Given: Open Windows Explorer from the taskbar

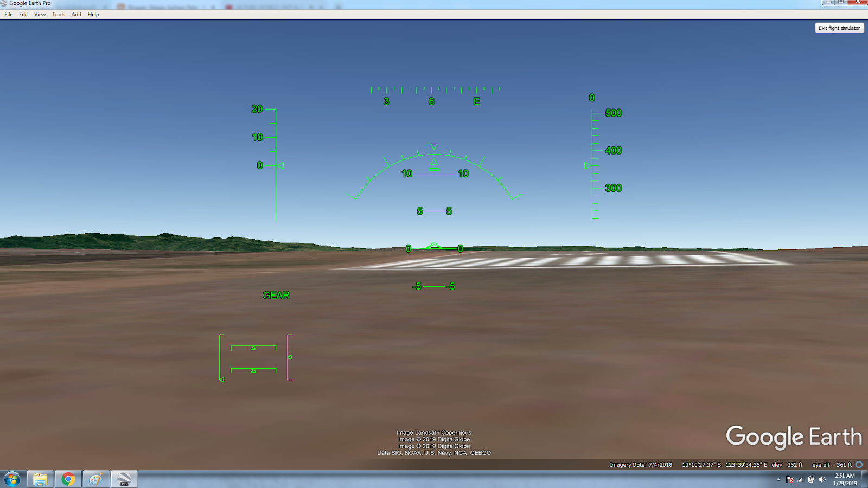Looking at the screenshot, I should click(x=41, y=479).
